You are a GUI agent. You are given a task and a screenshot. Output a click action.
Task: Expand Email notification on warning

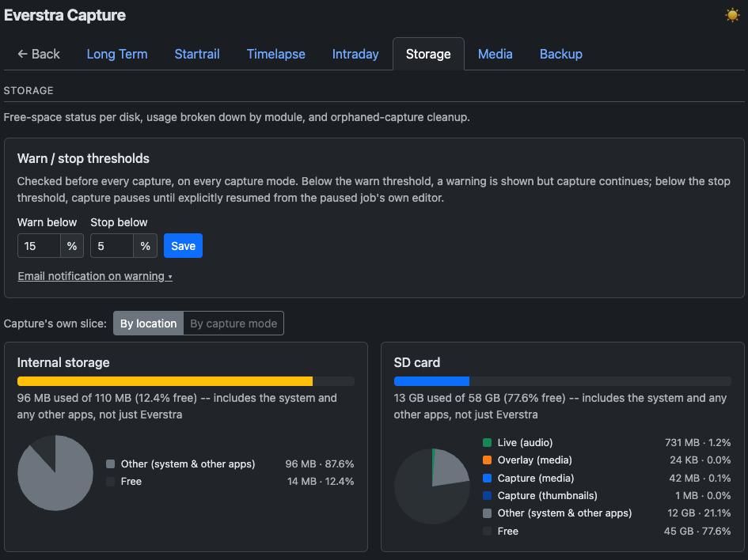pyautogui.click(x=95, y=276)
